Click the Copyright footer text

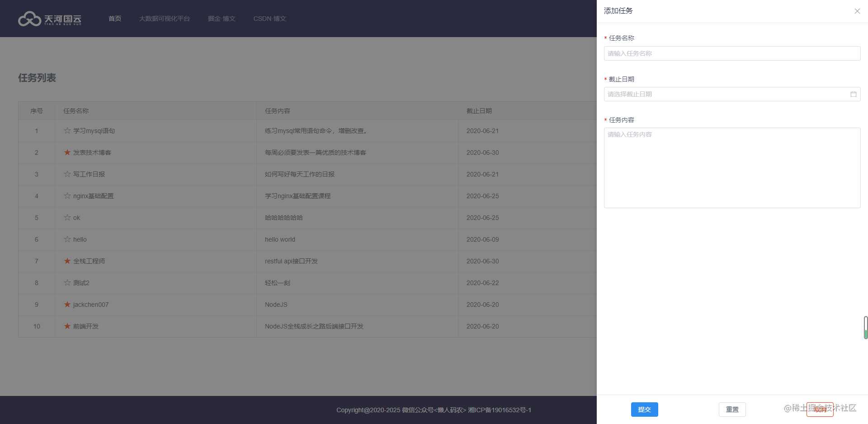tap(434, 410)
